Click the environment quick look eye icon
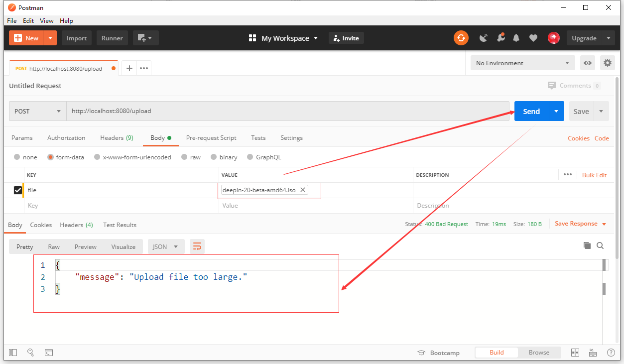Image resolution: width=624 pixels, height=364 pixels. (588, 63)
